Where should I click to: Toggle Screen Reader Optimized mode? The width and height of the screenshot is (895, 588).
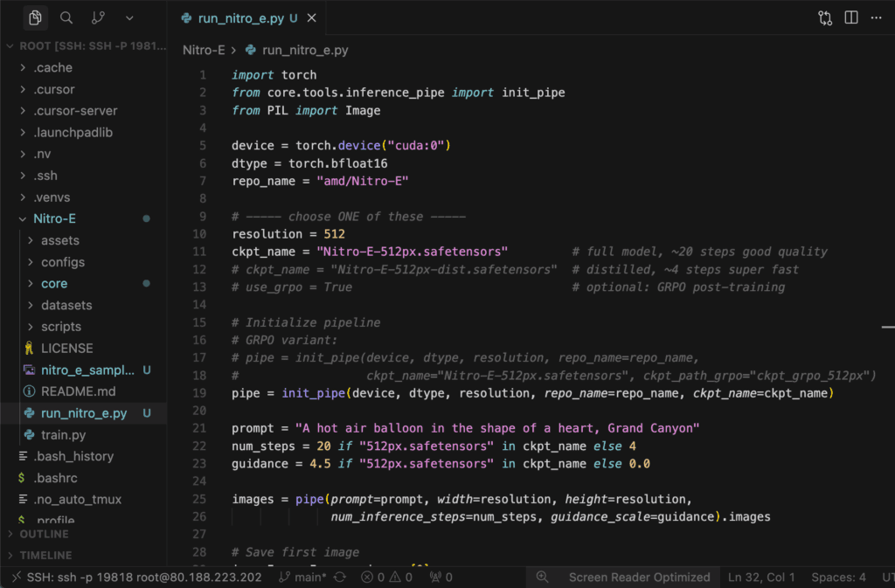pyautogui.click(x=639, y=577)
